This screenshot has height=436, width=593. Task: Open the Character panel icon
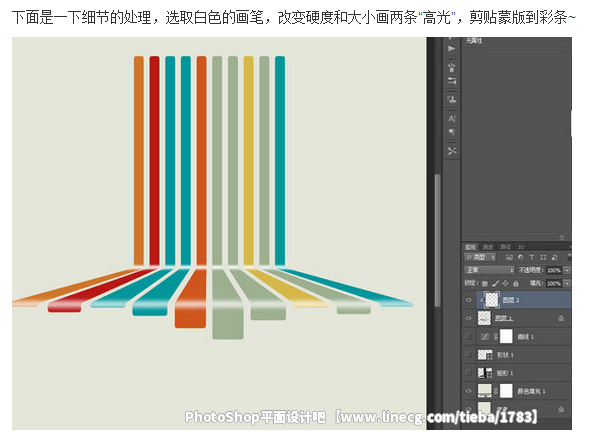pyautogui.click(x=452, y=119)
